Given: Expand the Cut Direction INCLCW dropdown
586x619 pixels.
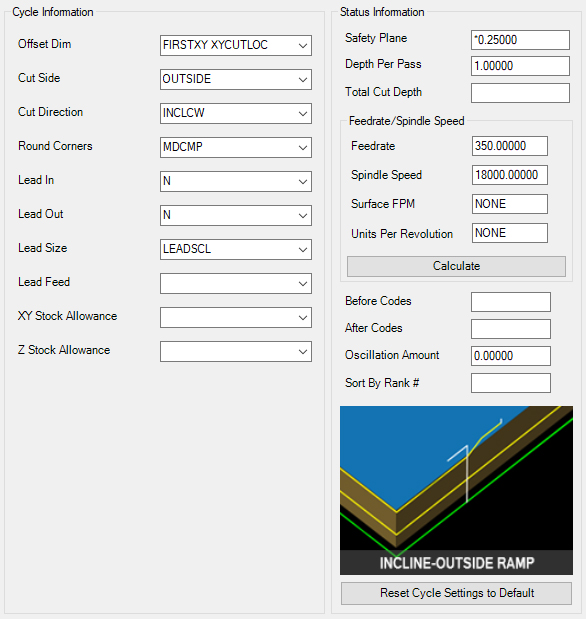Looking at the screenshot, I should [236, 113].
